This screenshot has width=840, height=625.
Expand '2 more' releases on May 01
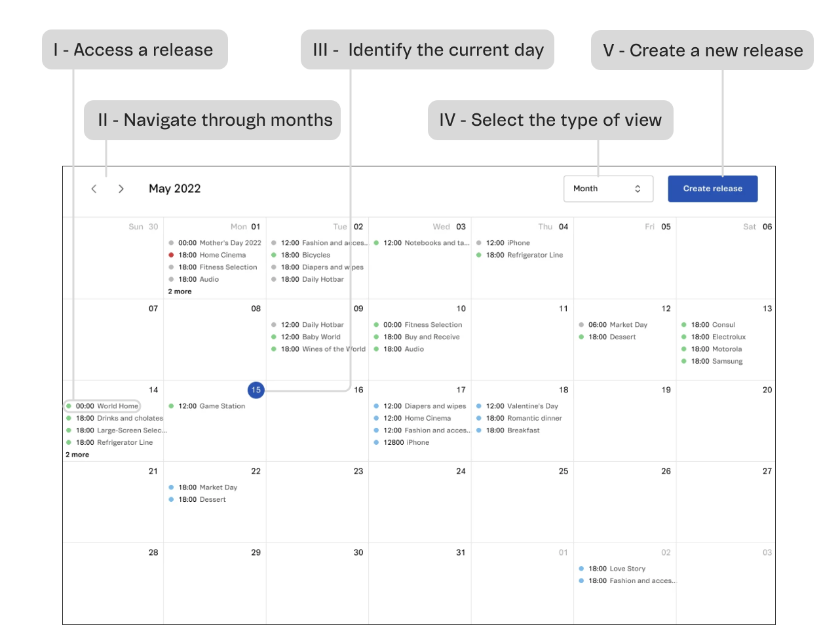[180, 292]
